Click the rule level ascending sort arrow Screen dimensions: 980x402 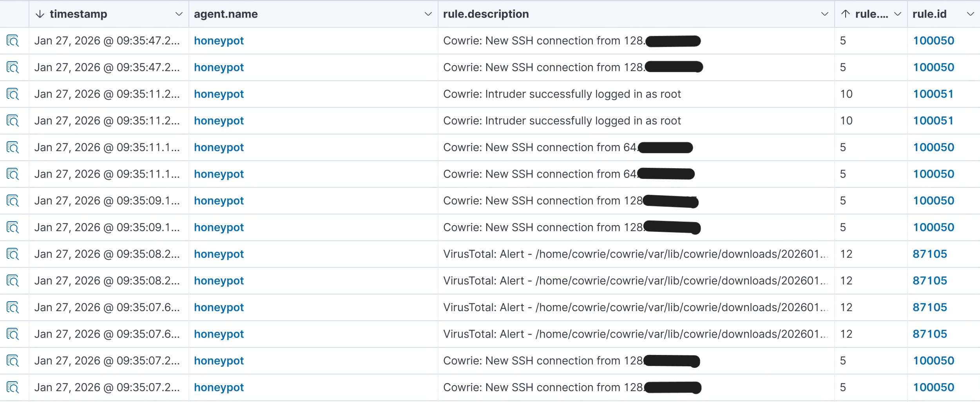[846, 14]
